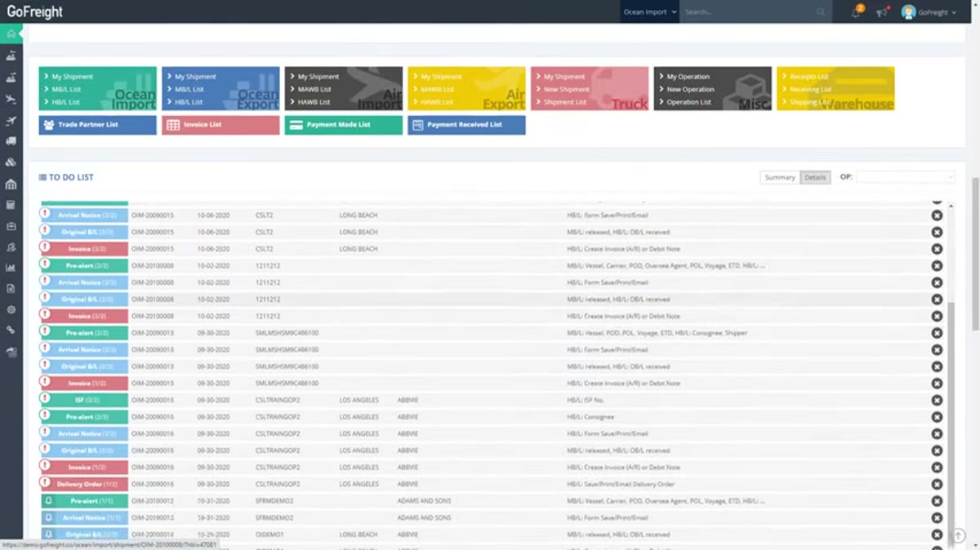This screenshot has height=550, width=980.
Task: Click "HB/L: Consignee" description text
Action: click(x=591, y=417)
